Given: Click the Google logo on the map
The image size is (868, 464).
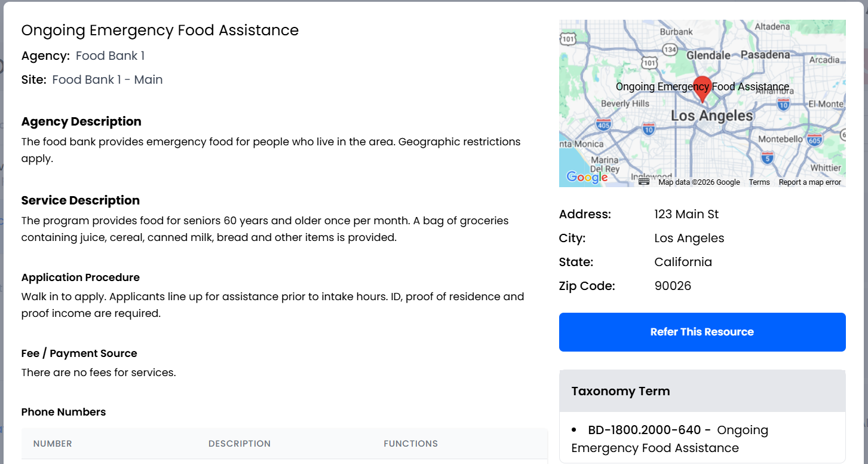Looking at the screenshot, I should coord(587,177).
